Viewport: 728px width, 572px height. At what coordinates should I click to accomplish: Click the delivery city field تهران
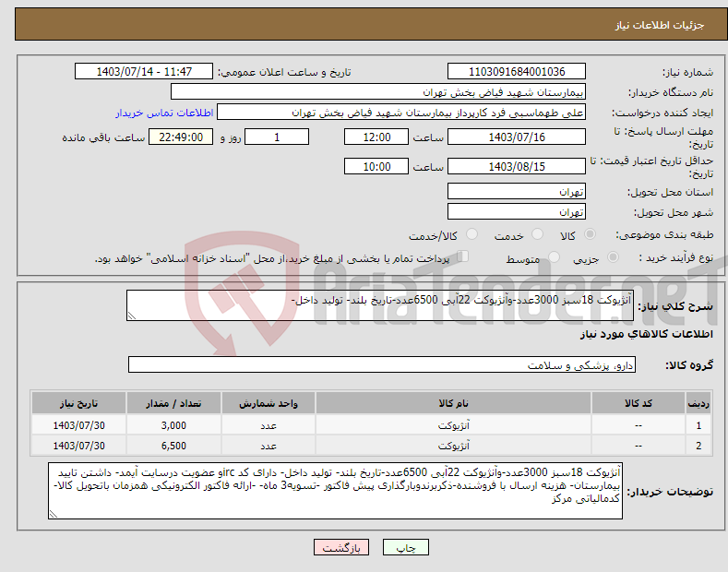pyautogui.click(x=517, y=211)
